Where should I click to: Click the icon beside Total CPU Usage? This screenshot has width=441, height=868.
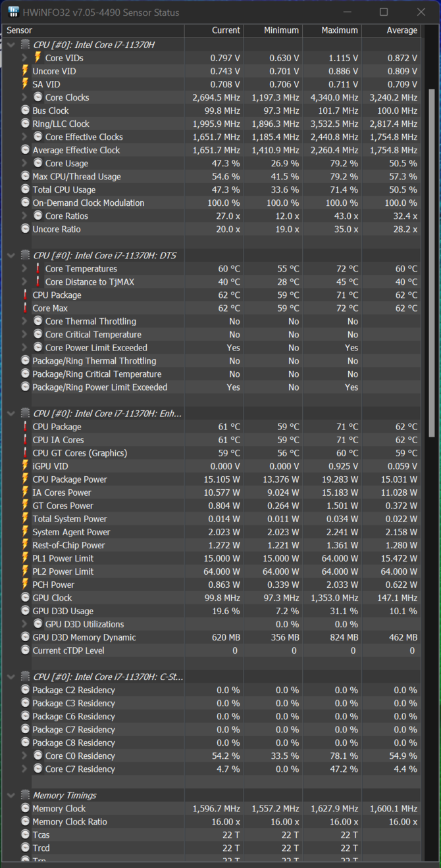point(26,189)
